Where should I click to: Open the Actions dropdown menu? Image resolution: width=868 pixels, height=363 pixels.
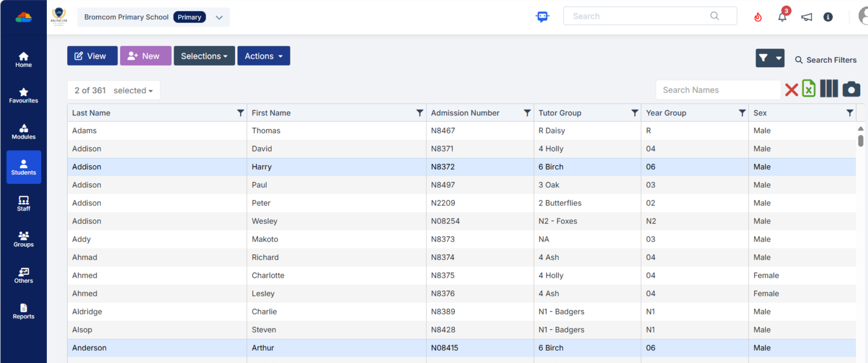pyautogui.click(x=263, y=56)
